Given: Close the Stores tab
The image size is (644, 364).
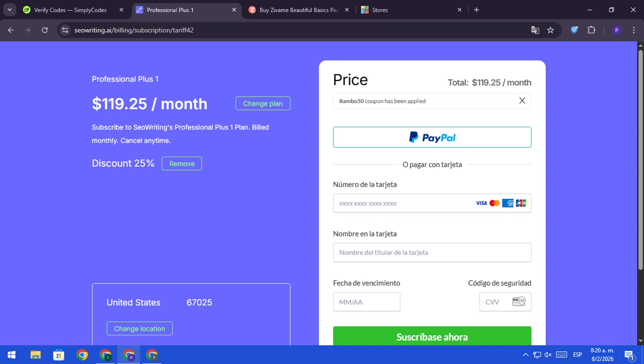Looking at the screenshot, I should [x=459, y=10].
